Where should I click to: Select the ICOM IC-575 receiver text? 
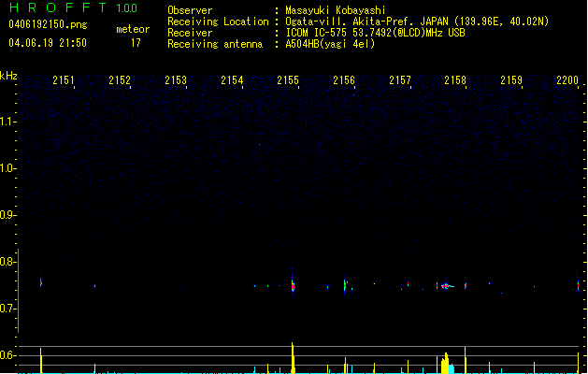375,33
